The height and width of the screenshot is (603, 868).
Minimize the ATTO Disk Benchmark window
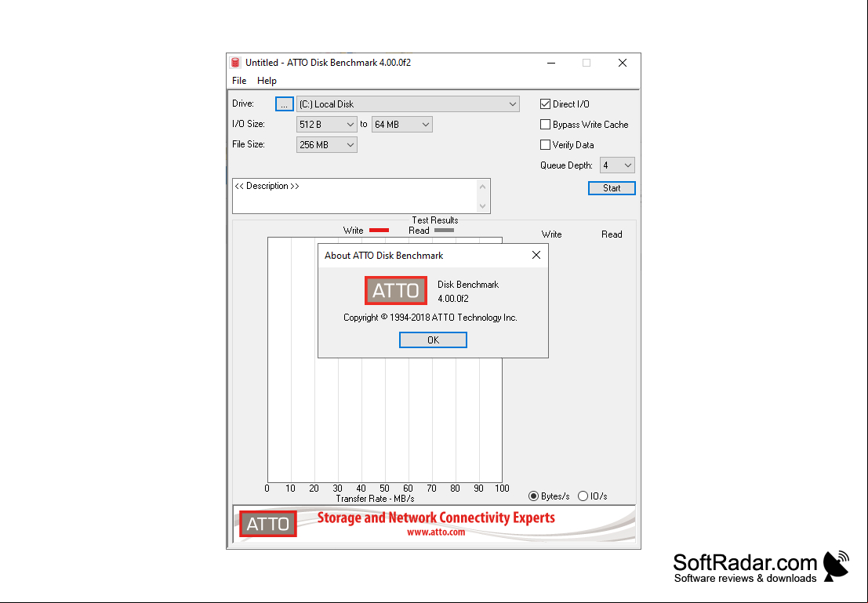551,64
